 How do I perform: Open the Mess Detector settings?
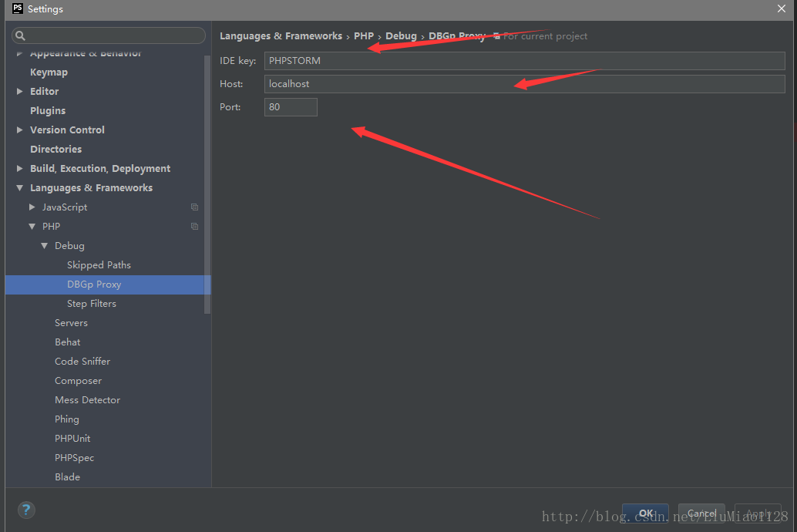click(x=87, y=399)
